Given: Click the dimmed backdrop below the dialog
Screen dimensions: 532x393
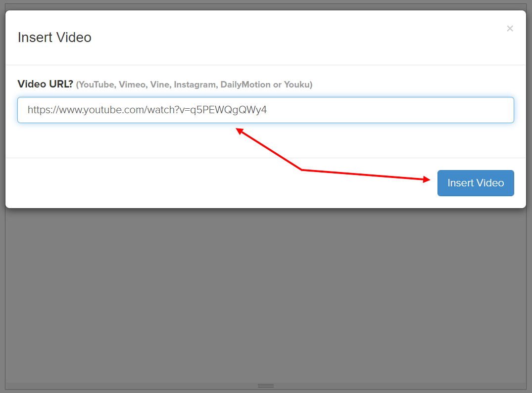Looking at the screenshot, I should [266, 297].
